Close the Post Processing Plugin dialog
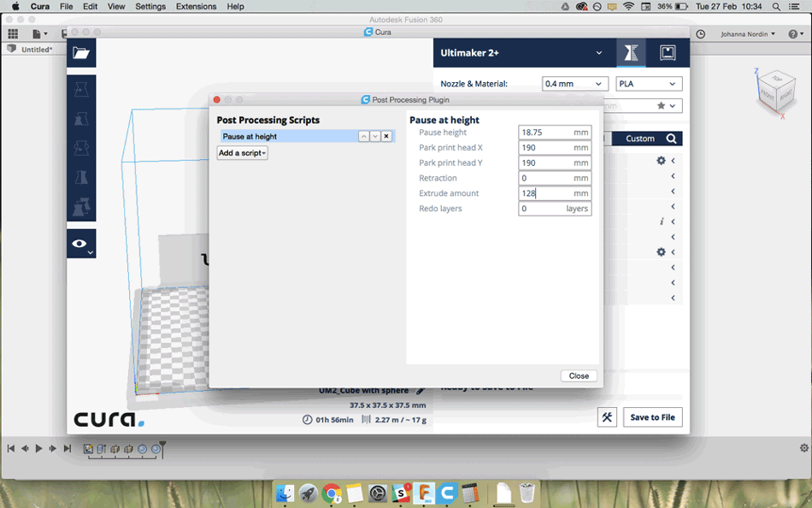The width and height of the screenshot is (812, 508). [579, 375]
